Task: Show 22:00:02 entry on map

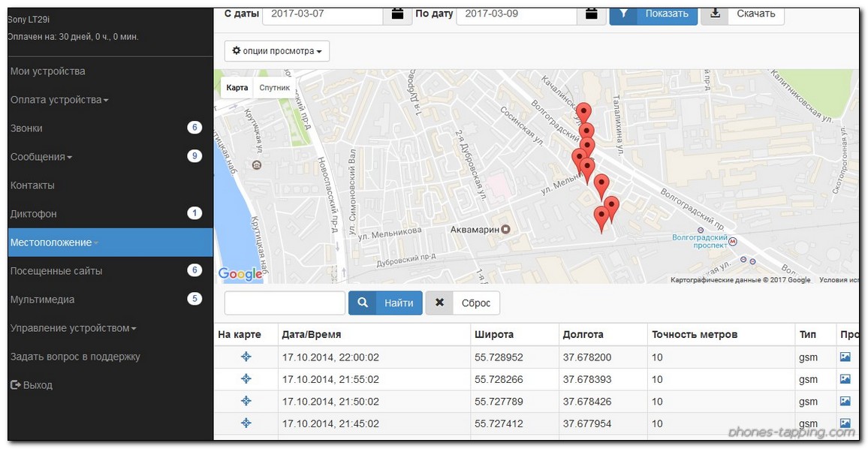Action: tap(246, 357)
